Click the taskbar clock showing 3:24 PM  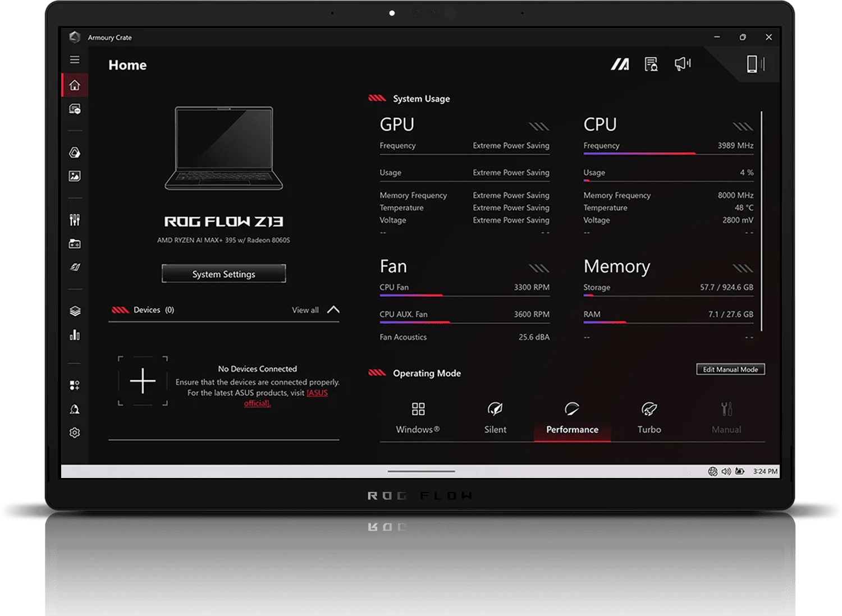(x=765, y=471)
